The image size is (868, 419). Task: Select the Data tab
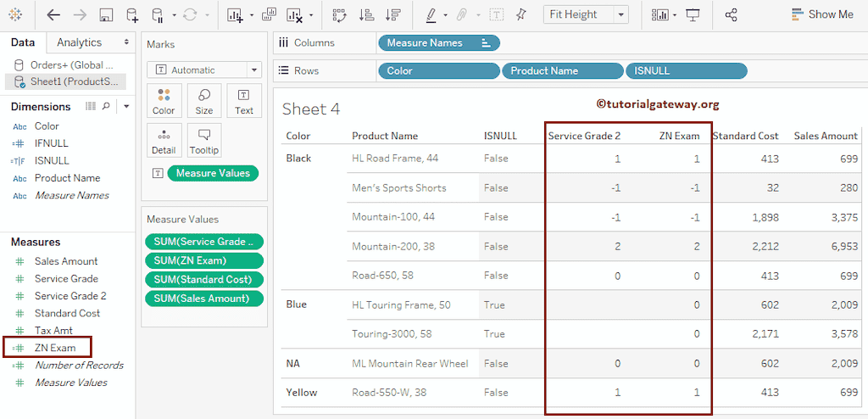coord(23,42)
